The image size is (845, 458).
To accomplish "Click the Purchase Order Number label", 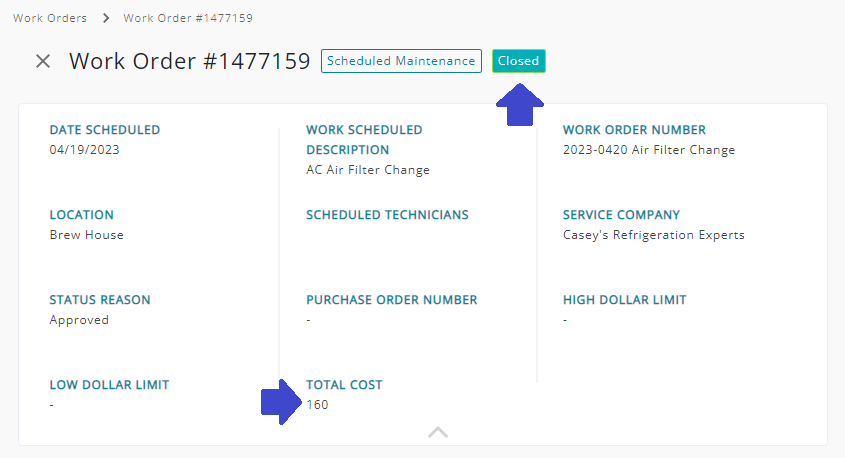I will point(392,300).
